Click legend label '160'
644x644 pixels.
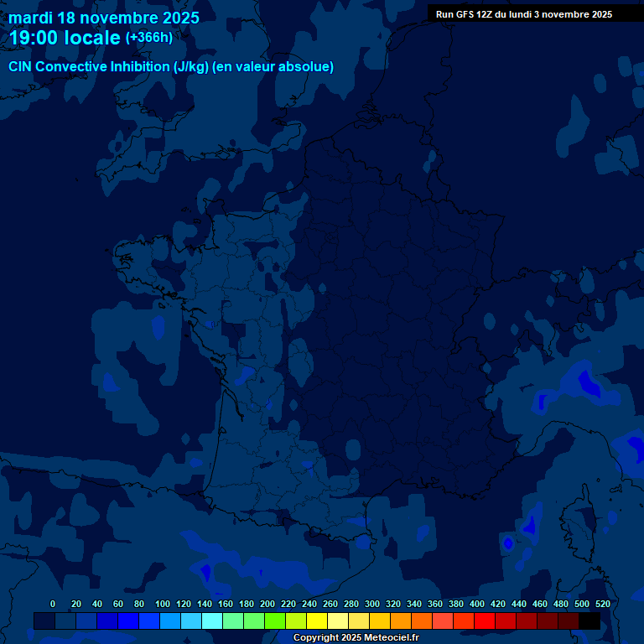[225, 604]
